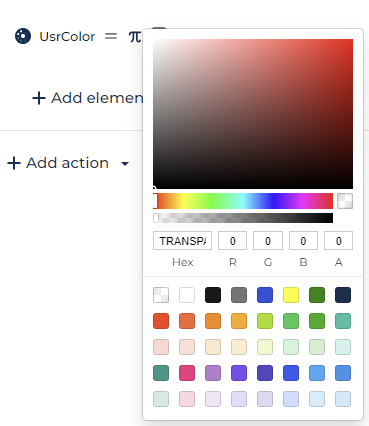Select the pale pink swatch in bottom row
Viewport: 369px width, 426px height.
[187, 399]
